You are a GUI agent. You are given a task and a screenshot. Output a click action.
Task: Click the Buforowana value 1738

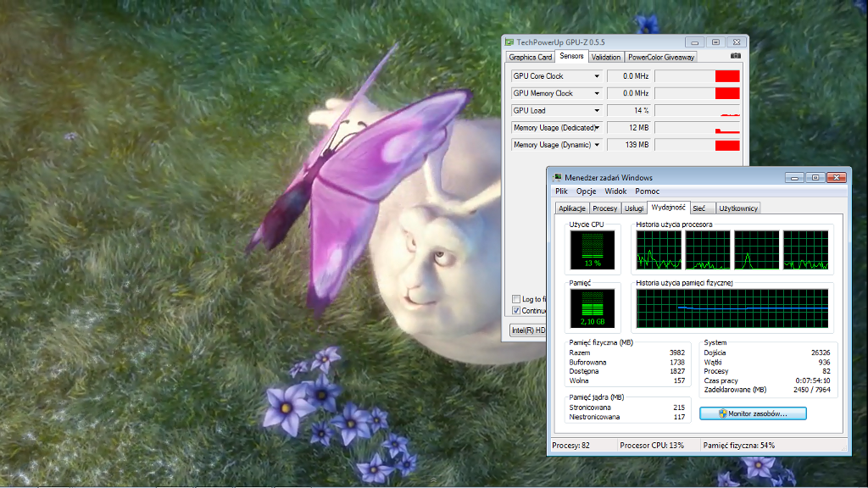coord(677,363)
